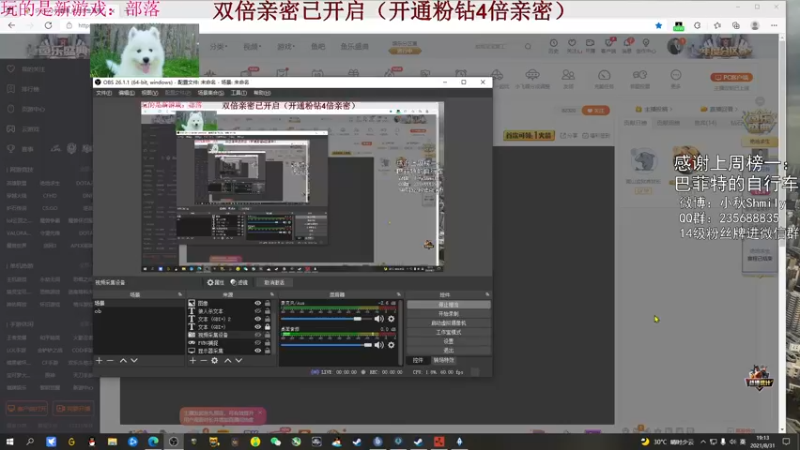Image resolution: width=800 pixels, height=450 pixels.
Task: Move selected source up in sources list
Action: pos(228,360)
